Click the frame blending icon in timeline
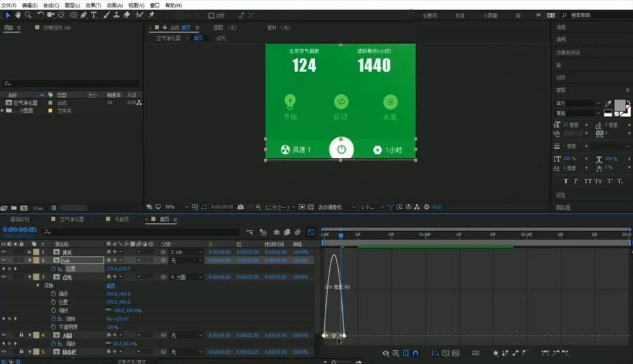This screenshot has height=364, width=633. coord(287,232)
